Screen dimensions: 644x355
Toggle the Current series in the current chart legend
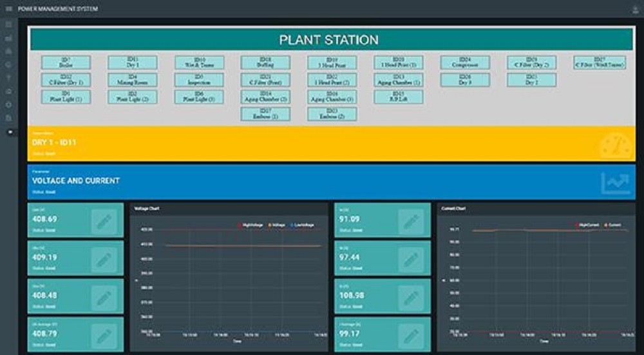pos(613,225)
